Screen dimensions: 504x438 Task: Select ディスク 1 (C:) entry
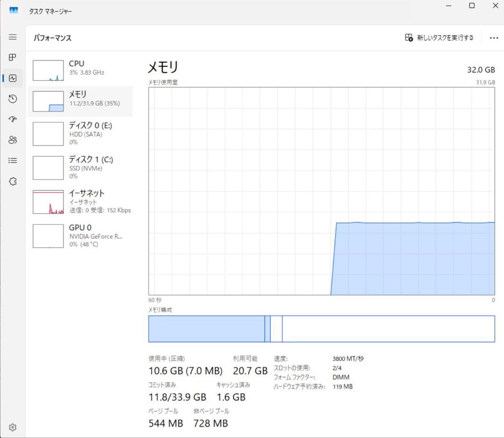80,168
